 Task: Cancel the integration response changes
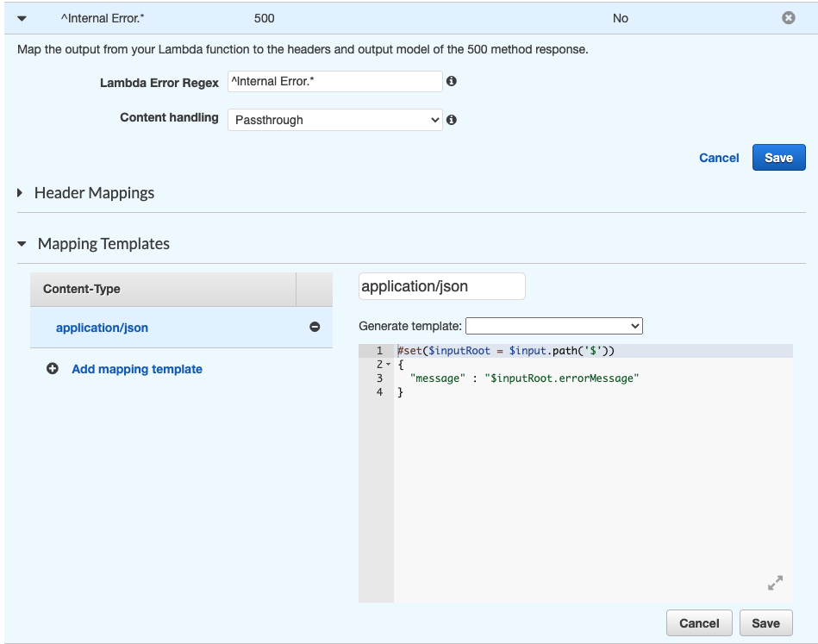[719, 158]
